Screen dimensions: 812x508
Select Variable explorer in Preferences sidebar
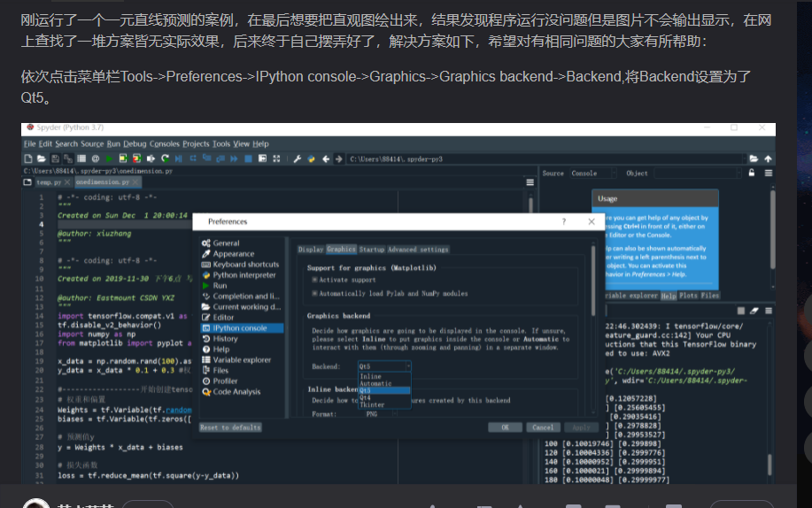click(242, 360)
